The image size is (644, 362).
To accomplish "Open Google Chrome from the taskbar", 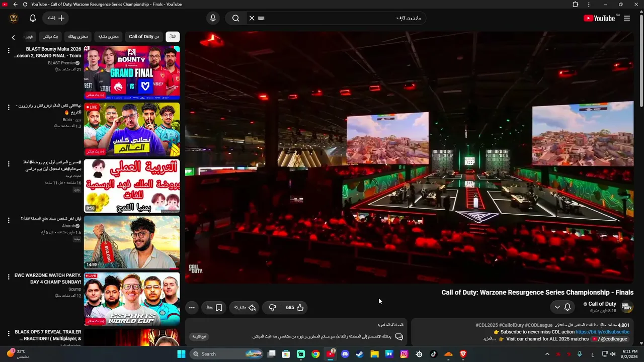I will 315,354.
